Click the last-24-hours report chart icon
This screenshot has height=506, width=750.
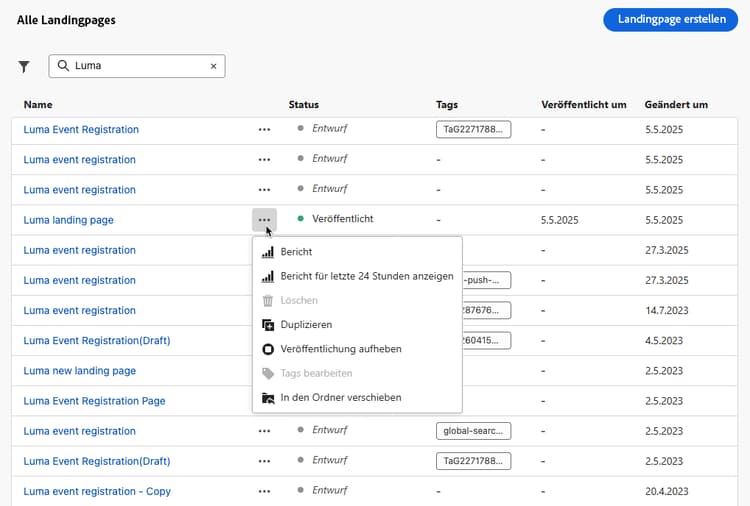(x=268, y=276)
